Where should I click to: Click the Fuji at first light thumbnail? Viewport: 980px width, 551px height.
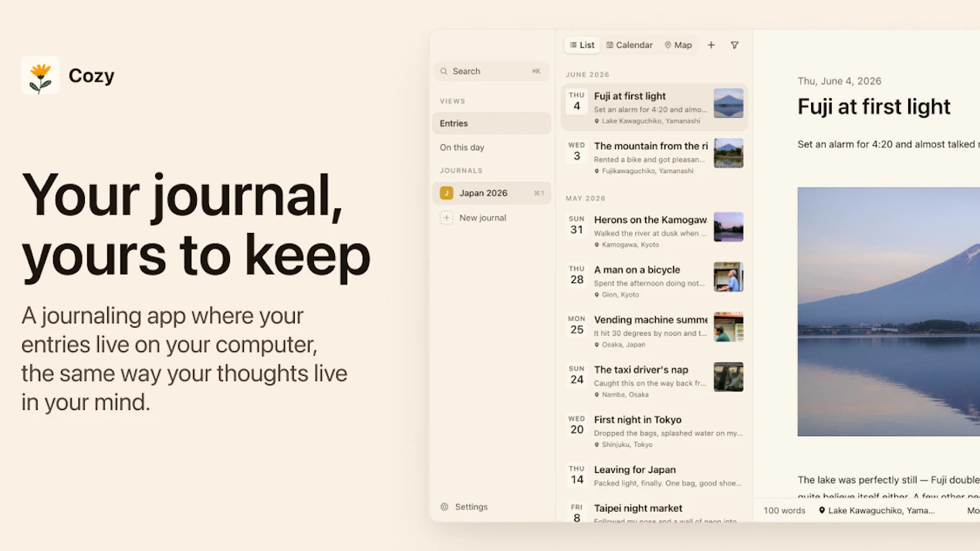(x=728, y=103)
